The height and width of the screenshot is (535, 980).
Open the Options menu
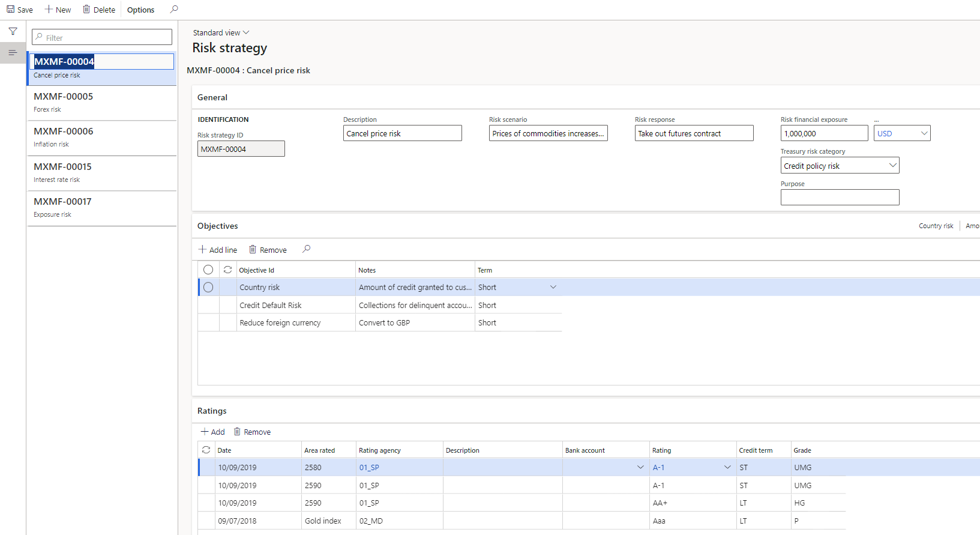point(140,10)
